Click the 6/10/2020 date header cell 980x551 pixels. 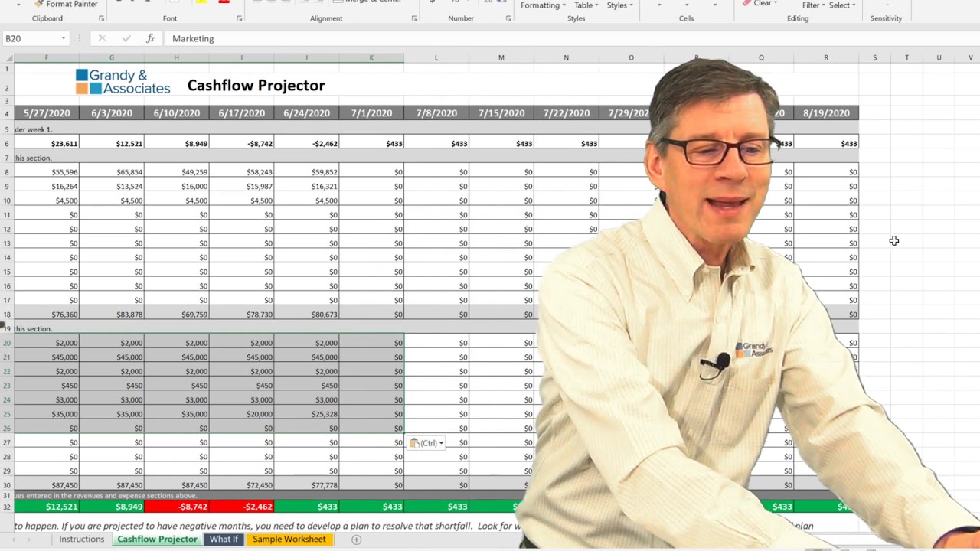[176, 112]
